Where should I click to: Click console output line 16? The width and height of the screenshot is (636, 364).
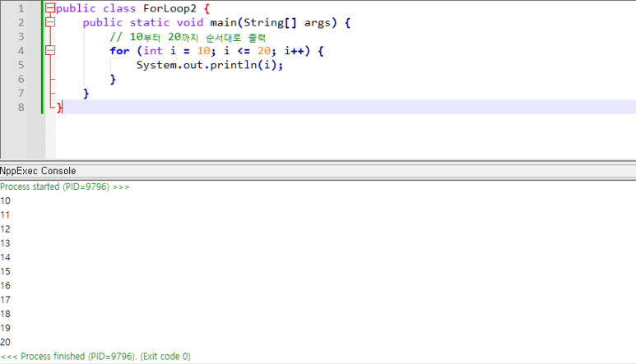[x=5, y=286]
